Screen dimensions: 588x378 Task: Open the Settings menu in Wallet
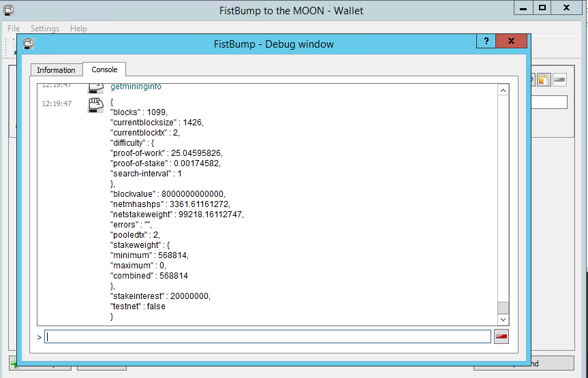pos(44,29)
